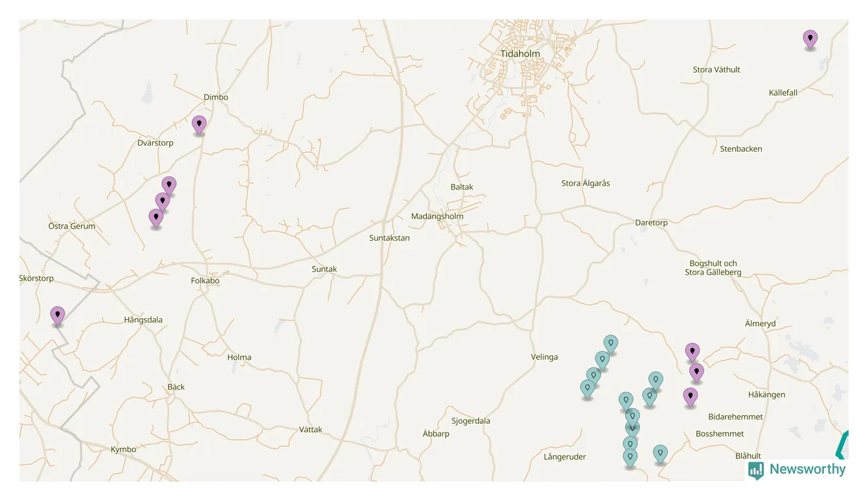868x501 pixels.
Task: Click the Östra Gerum label
Action: (72, 226)
